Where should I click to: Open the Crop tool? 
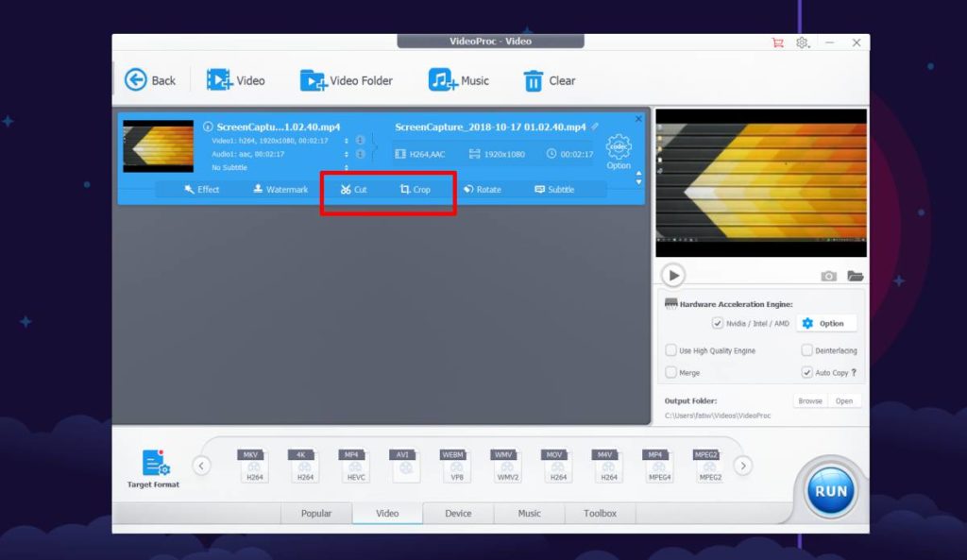[416, 190]
